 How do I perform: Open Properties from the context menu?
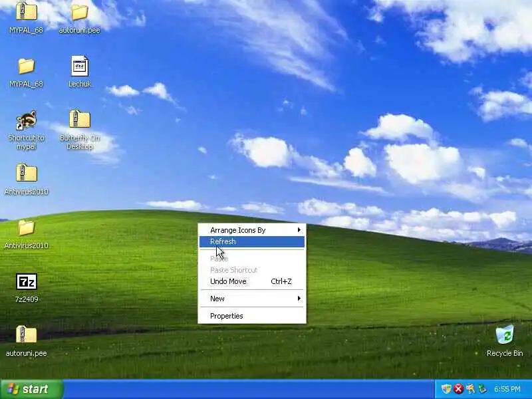(x=252, y=316)
